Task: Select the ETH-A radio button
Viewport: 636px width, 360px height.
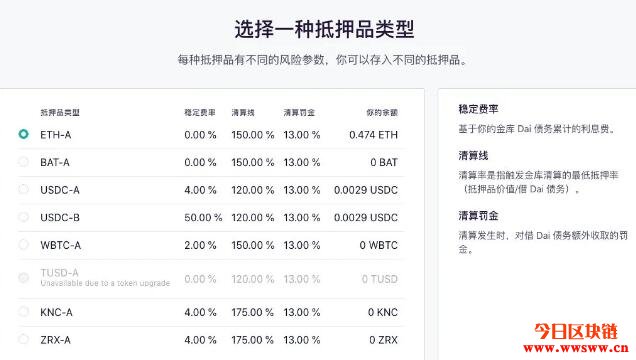Action: pyautogui.click(x=24, y=134)
